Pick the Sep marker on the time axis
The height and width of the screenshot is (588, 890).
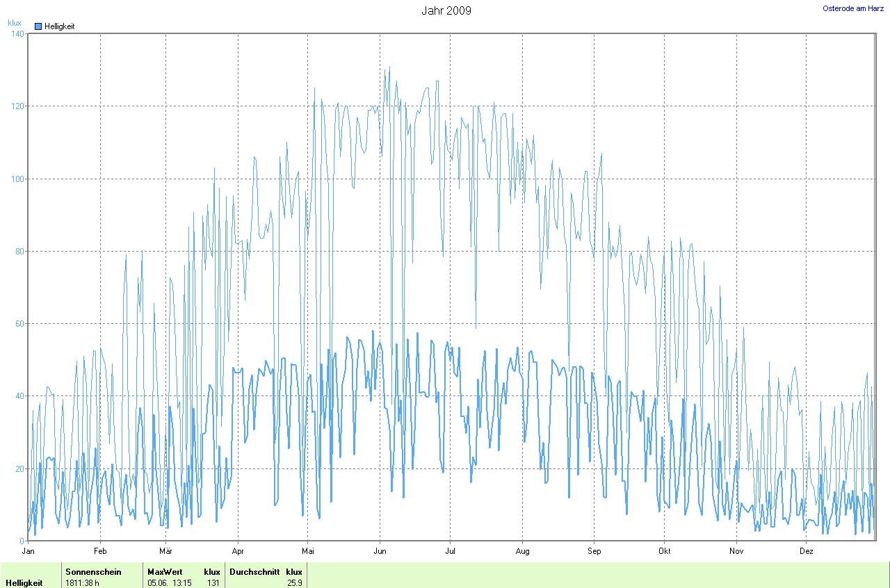pos(594,551)
